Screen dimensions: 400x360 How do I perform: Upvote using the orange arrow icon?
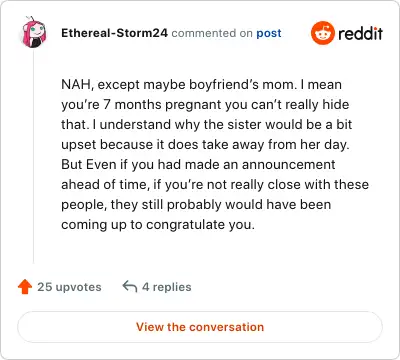25,287
